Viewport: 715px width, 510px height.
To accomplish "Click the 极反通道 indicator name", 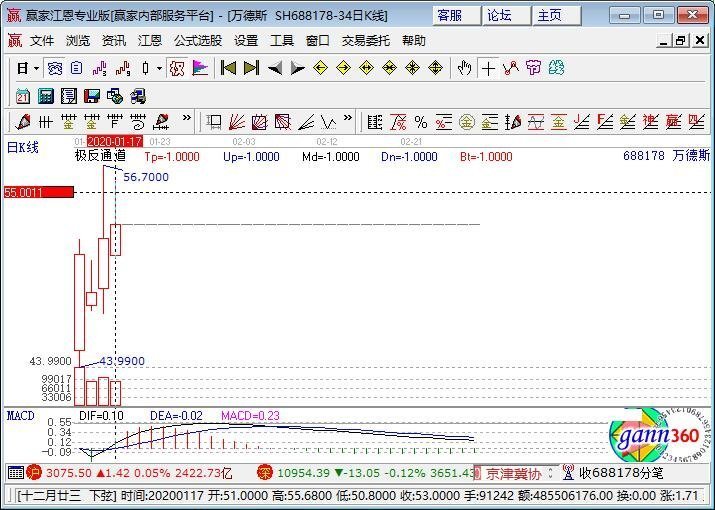I will [100, 156].
